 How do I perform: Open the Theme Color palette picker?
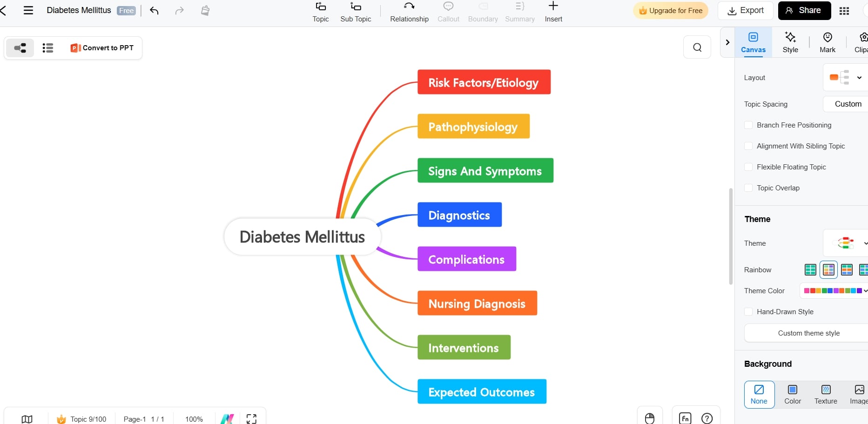pos(833,290)
